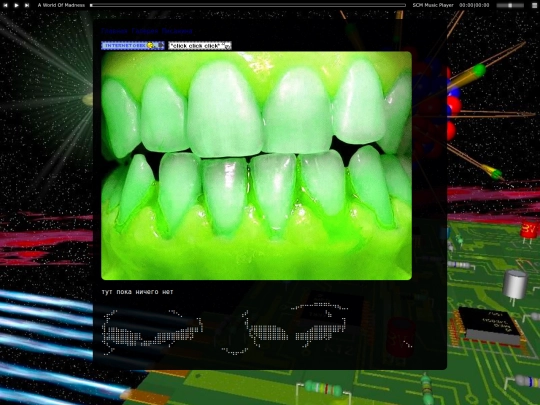Skip to previous track in music player
Image resolution: width=540 pixels, height=405 pixels.
6,5
